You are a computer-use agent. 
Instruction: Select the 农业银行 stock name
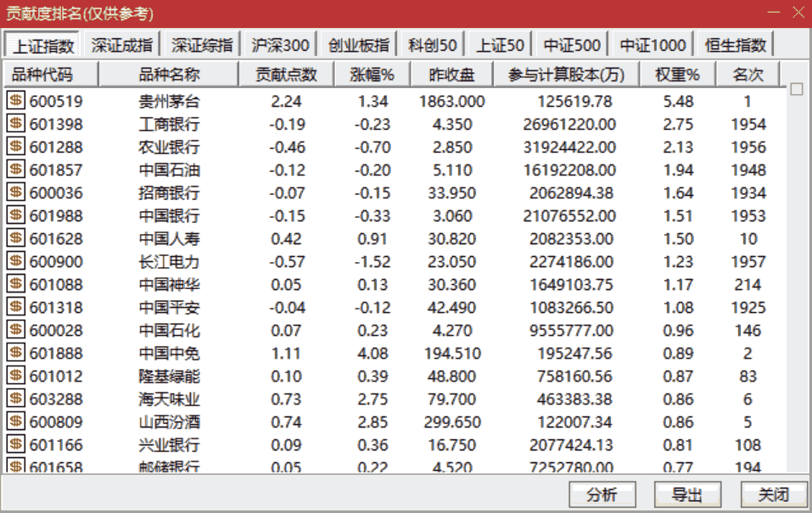pos(169,147)
